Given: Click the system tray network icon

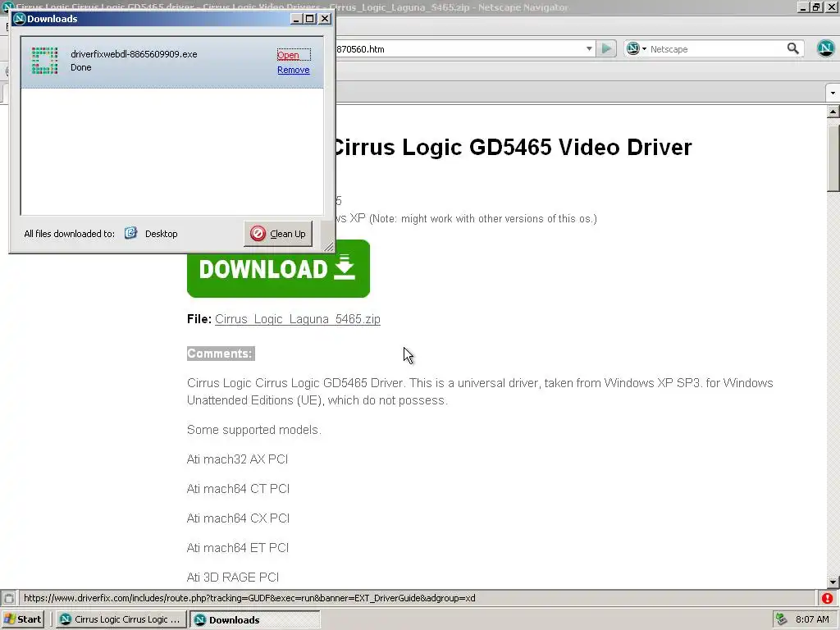Looking at the screenshot, I should 782,619.
